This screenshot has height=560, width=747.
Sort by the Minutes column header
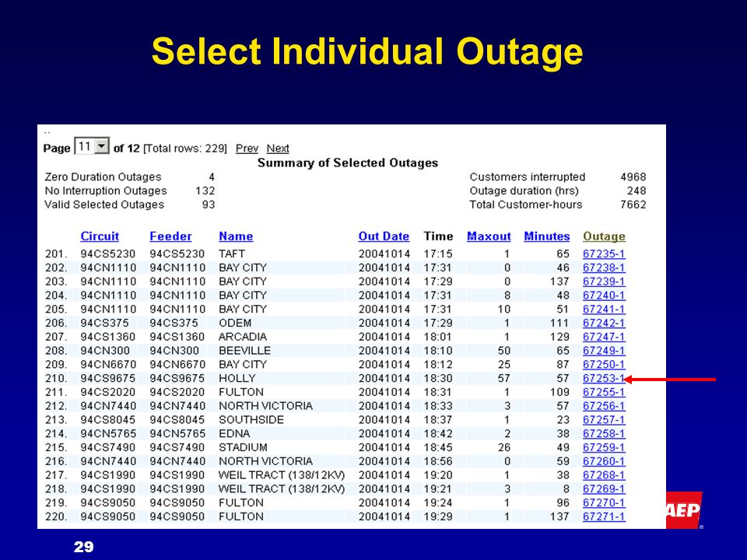pyautogui.click(x=547, y=236)
